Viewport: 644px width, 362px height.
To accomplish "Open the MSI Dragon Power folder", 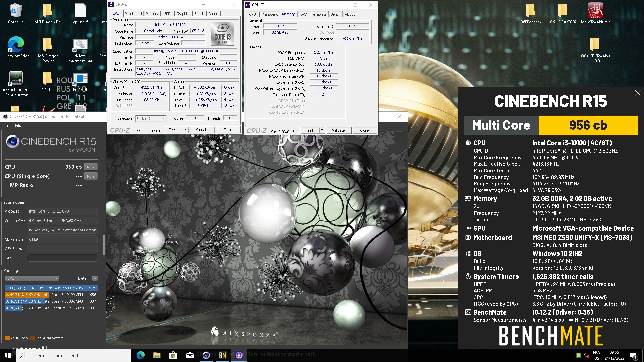I will pos(48,49).
